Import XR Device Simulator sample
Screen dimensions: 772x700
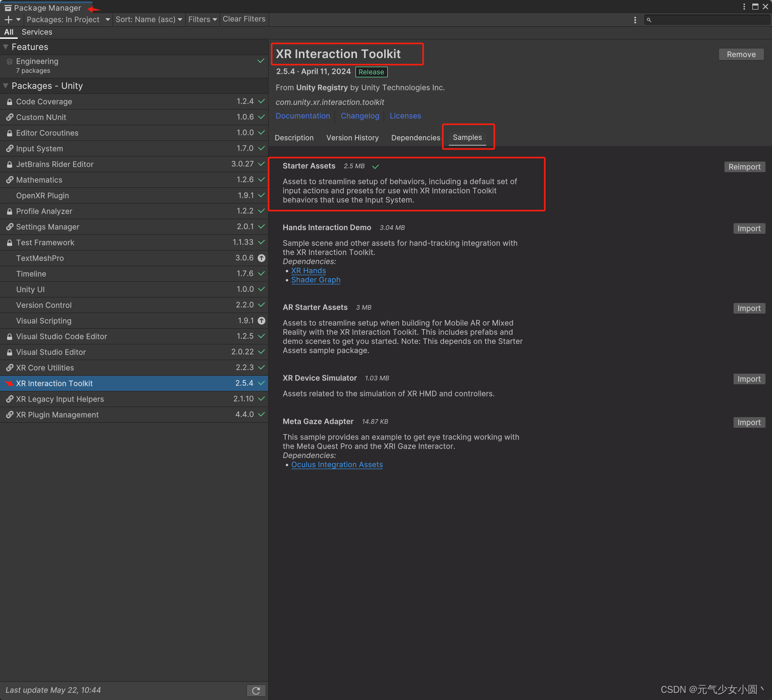tap(749, 379)
